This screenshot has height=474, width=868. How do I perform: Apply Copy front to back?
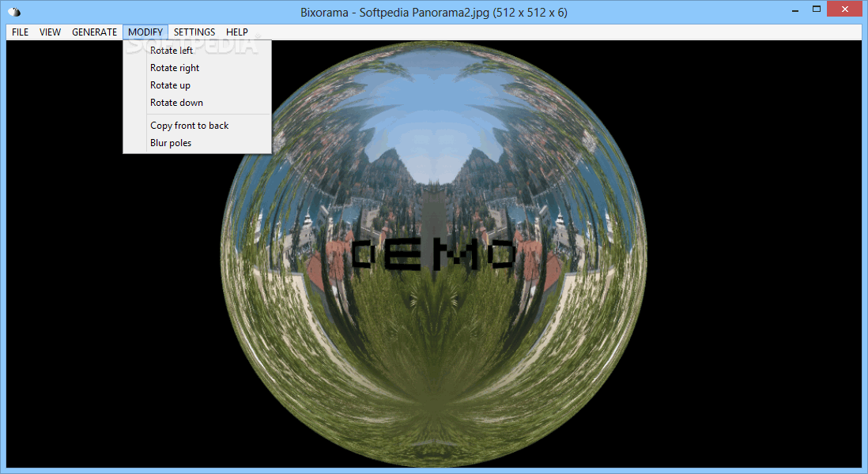[197, 126]
